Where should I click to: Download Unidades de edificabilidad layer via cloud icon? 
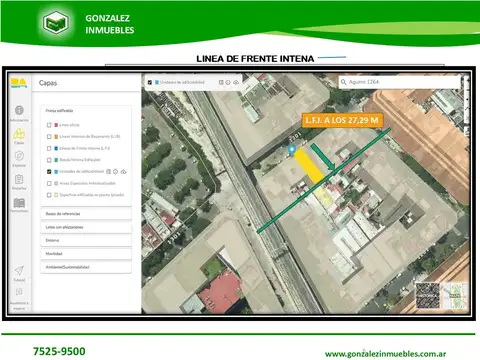click(x=123, y=172)
